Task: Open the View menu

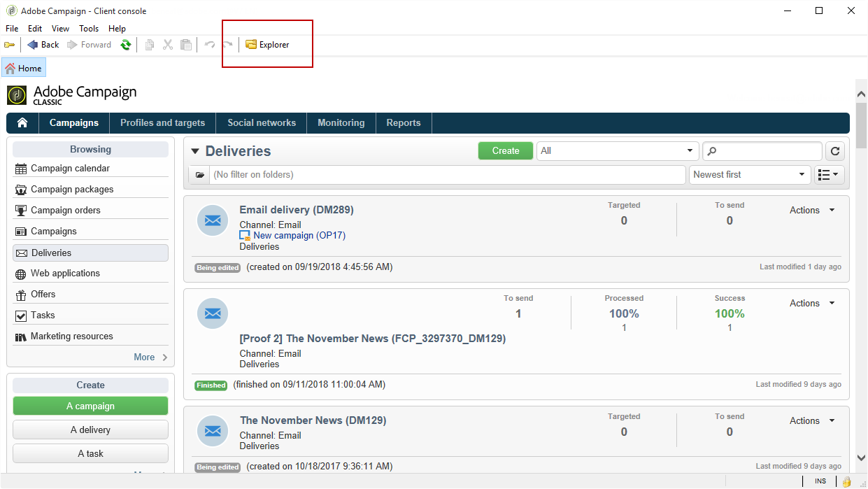Action: (x=60, y=29)
